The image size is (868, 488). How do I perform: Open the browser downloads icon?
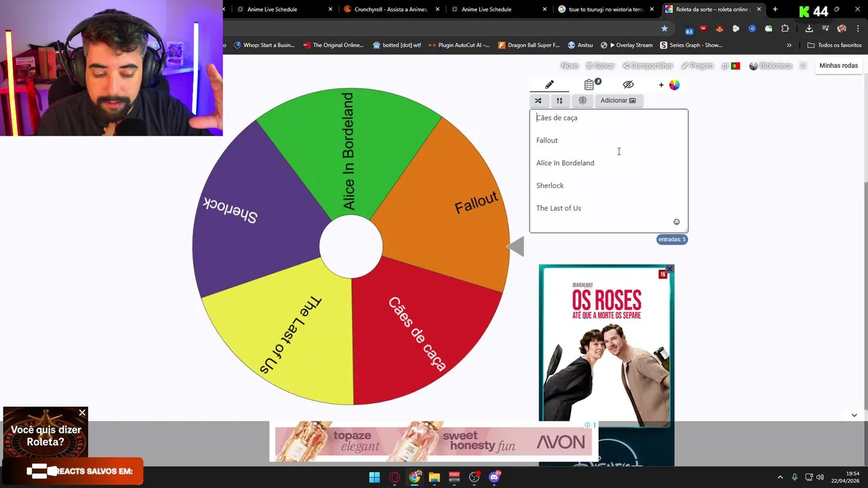[809, 28]
